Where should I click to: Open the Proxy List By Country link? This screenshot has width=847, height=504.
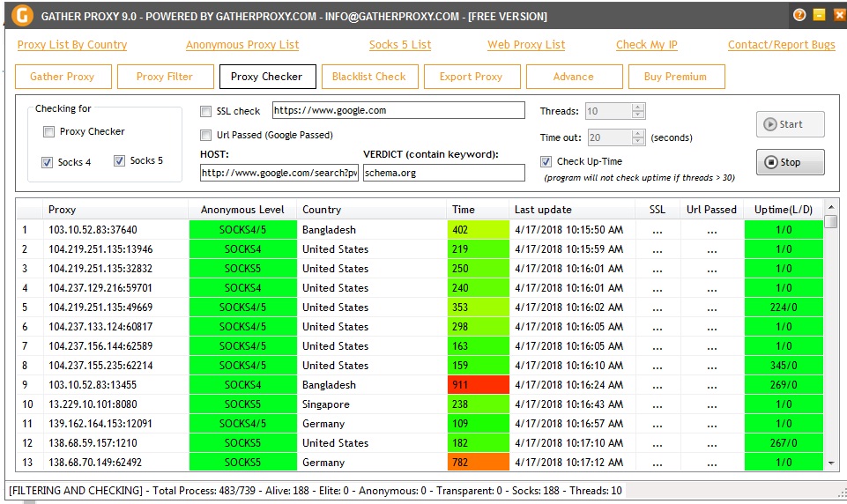72,45
